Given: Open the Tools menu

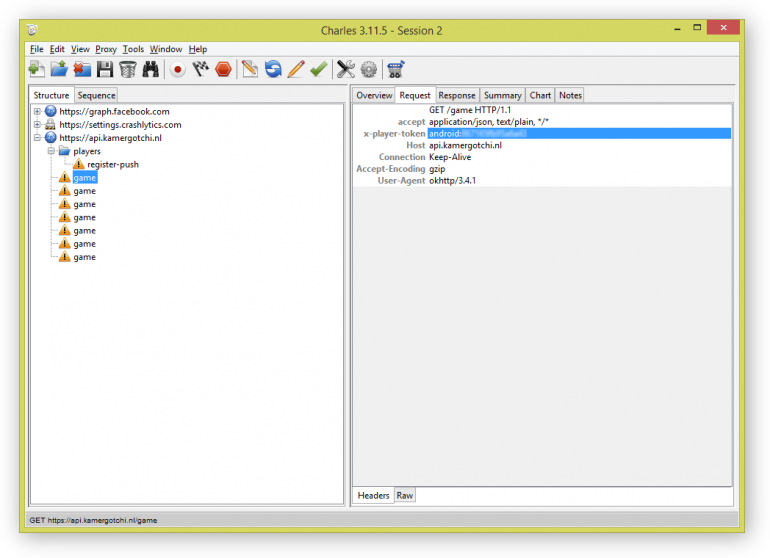Looking at the screenshot, I should click(133, 49).
